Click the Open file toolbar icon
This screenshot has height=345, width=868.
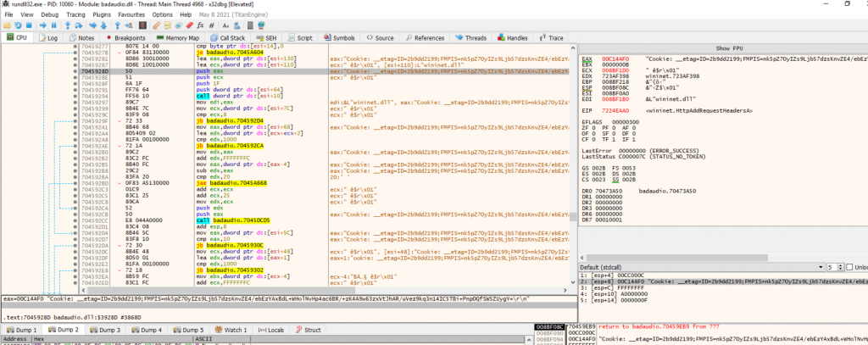[x=7, y=25]
